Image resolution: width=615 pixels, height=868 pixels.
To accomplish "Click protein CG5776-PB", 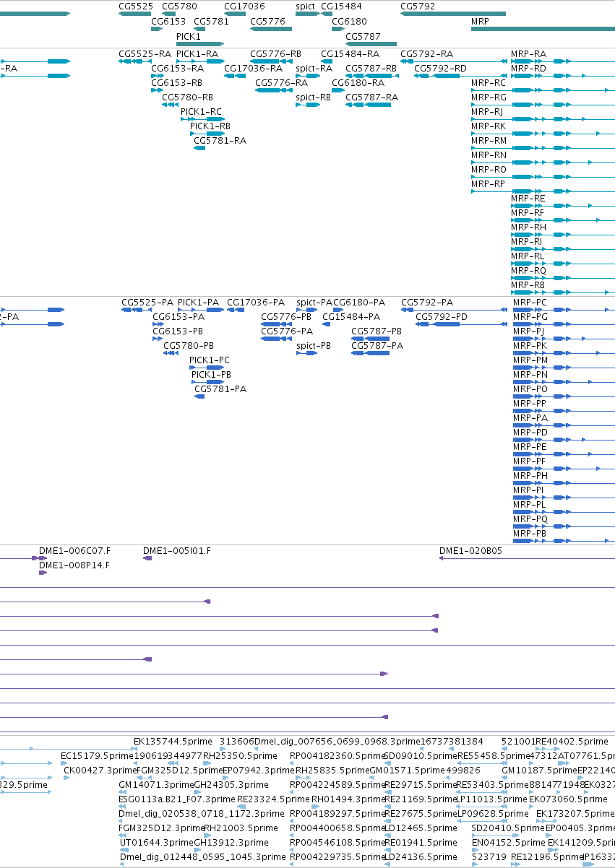I will tap(286, 317).
